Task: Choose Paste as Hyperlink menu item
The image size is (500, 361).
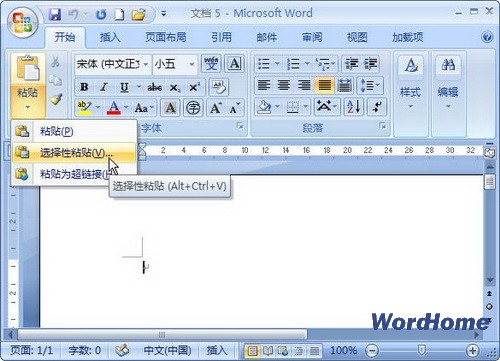Action: pyautogui.click(x=62, y=173)
